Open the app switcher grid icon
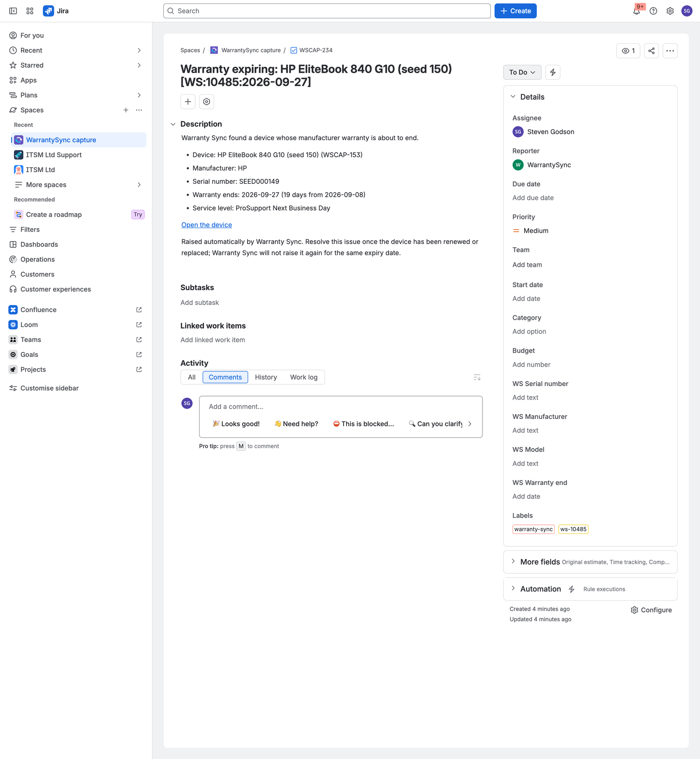This screenshot has width=700, height=759. coord(30,11)
